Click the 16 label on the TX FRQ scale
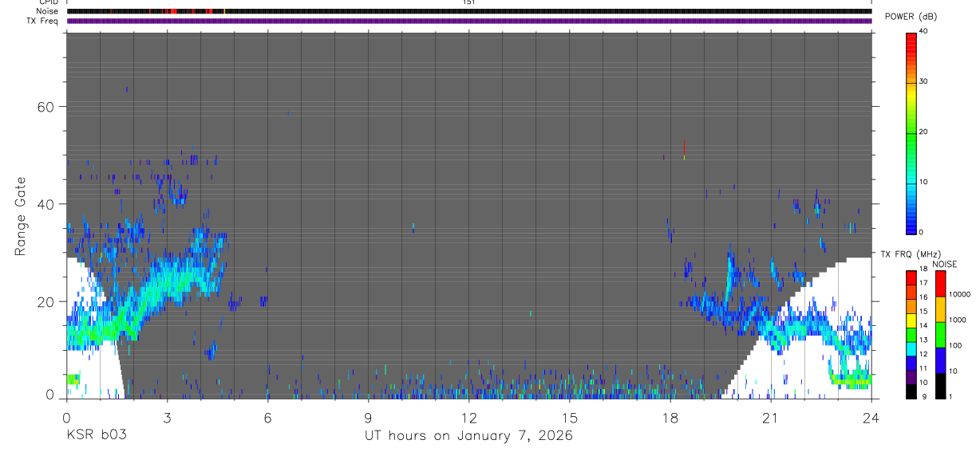 (923, 297)
